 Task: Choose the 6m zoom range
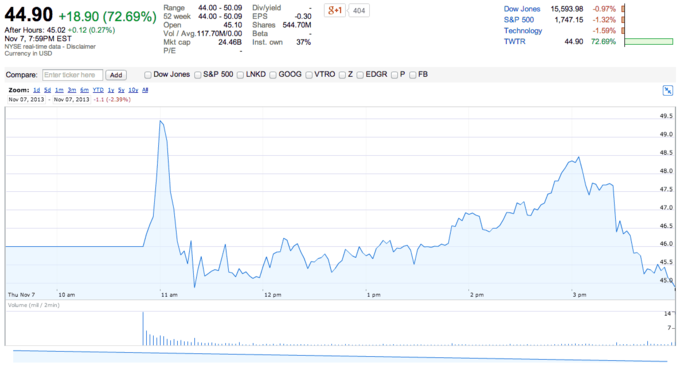[85, 90]
